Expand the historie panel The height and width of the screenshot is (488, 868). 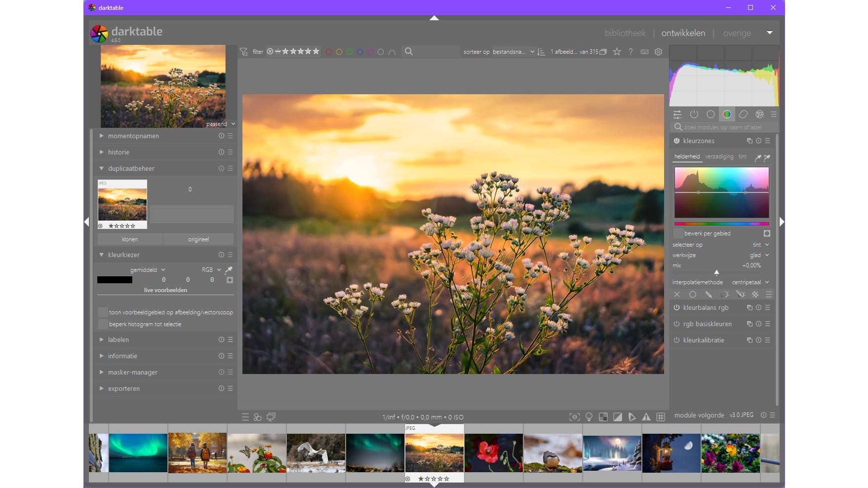[x=118, y=152]
